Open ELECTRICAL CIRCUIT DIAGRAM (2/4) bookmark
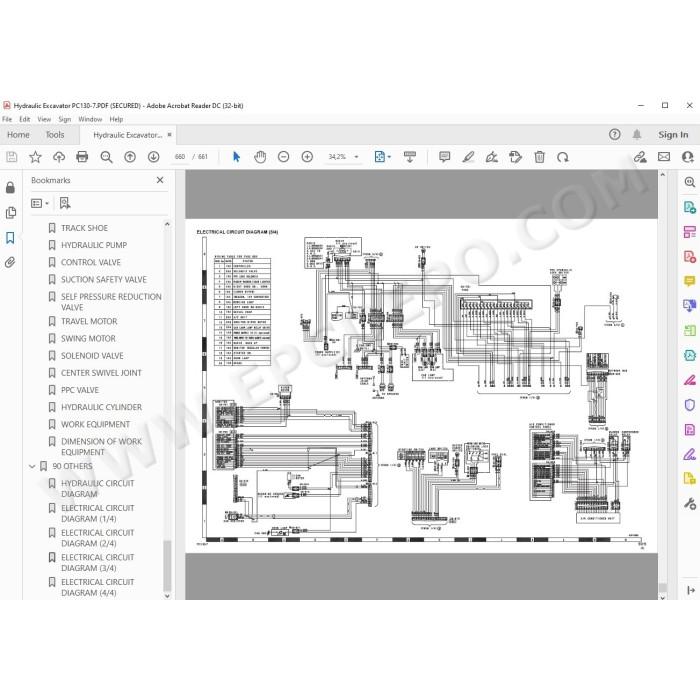The image size is (700, 700). pyautogui.click(x=97, y=538)
